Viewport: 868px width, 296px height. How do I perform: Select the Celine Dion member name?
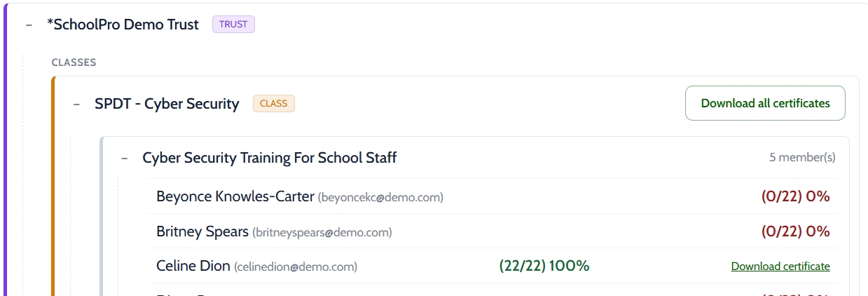coord(193,266)
